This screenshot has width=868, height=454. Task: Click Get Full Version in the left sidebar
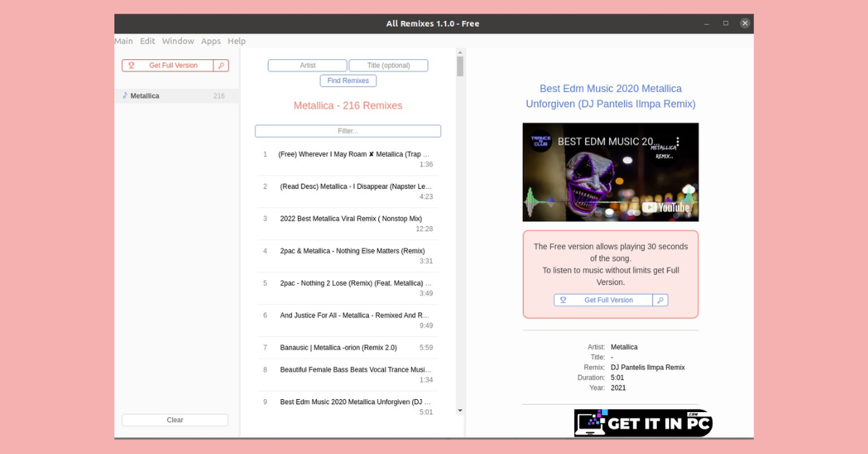tap(168, 65)
